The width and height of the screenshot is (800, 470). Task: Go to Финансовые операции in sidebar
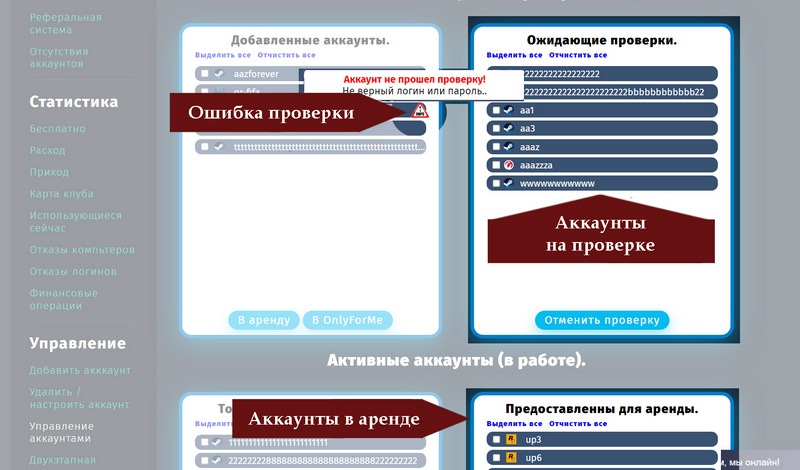(x=64, y=299)
